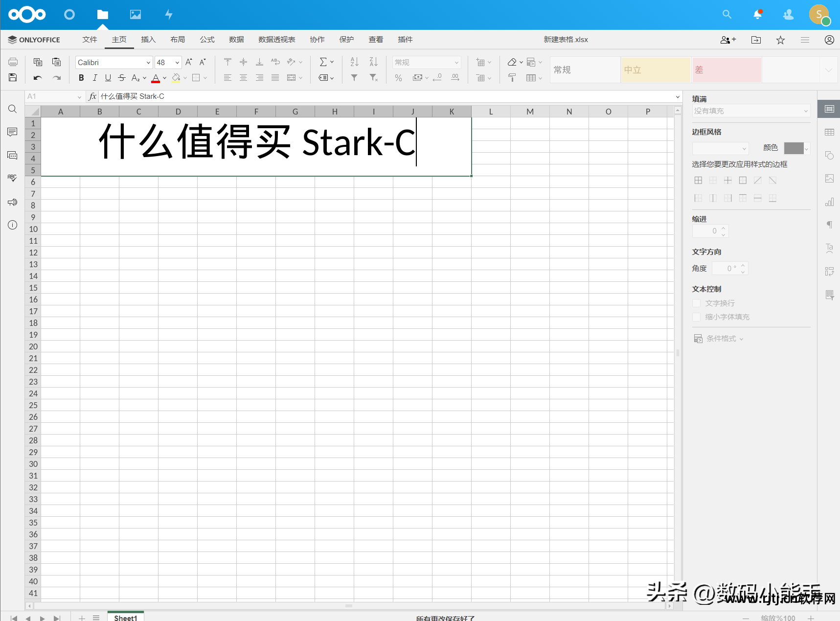
Task: Open the number format dropdown
Action: pyautogui.click(x=456, y=63)
